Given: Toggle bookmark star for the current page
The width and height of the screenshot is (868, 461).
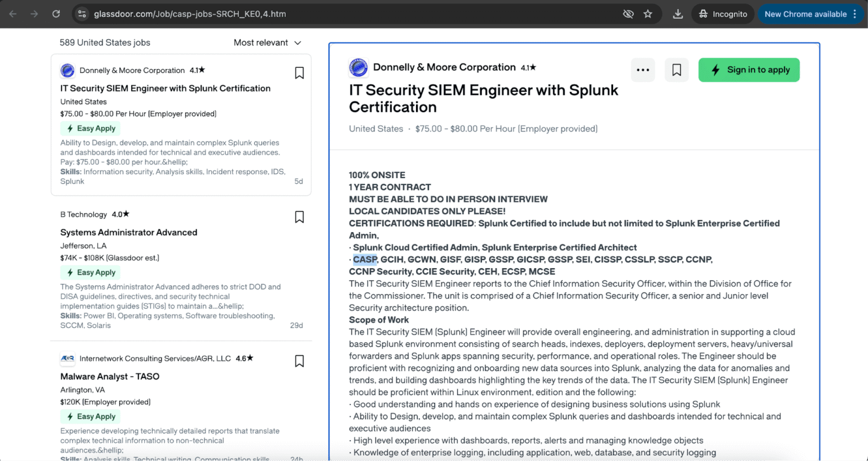Looking at the screenshot, I should (x=648, y=14).
